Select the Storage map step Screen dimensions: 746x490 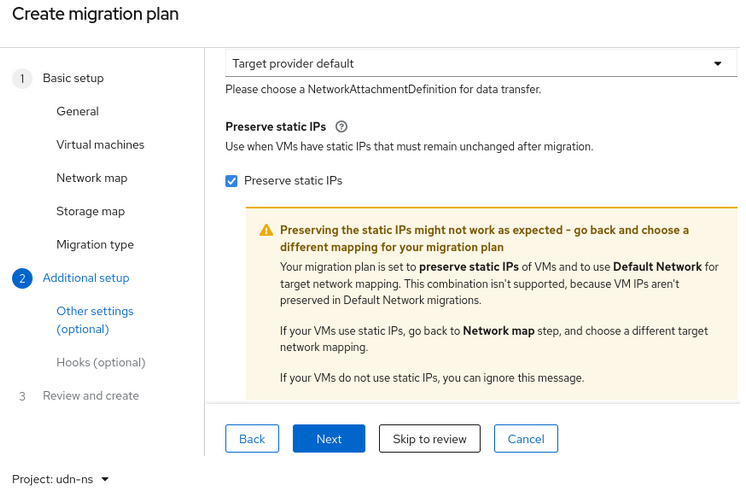(x=90, y=211)
